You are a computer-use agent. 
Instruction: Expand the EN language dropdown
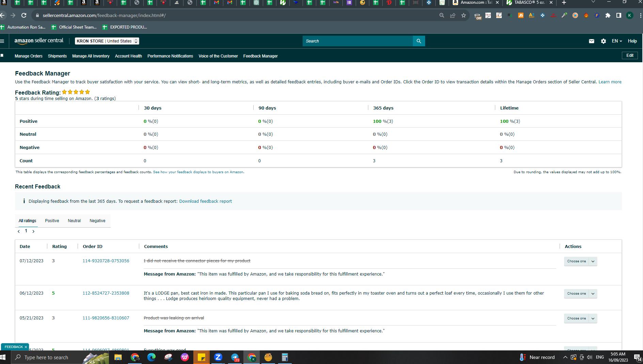tap(617, 41)
